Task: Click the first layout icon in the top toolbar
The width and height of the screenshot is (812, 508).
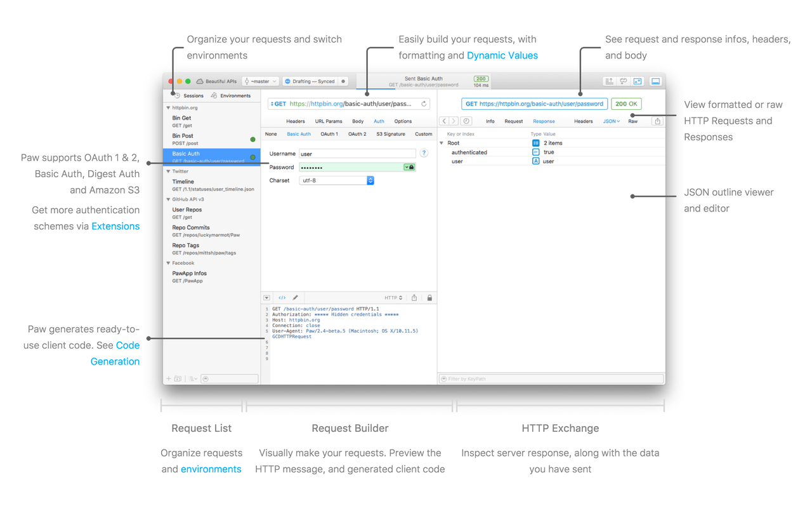Action: pyautogui.click(x=609, y=81)
